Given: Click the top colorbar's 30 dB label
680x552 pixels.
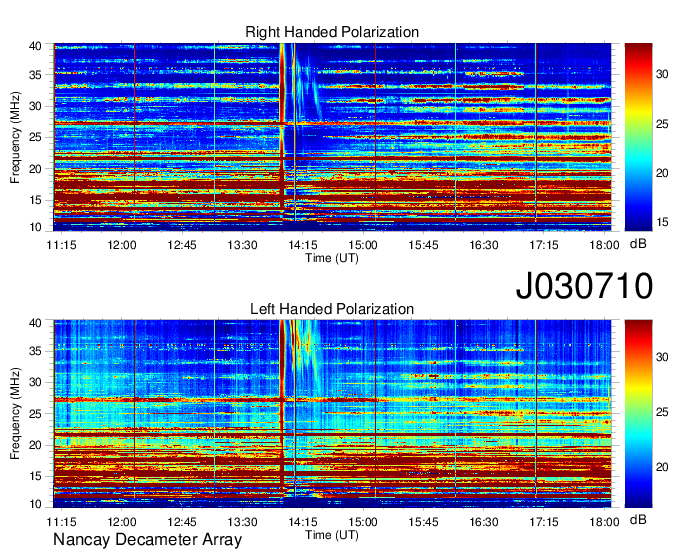Looking at the screenshot, I should tap(662, 74).
